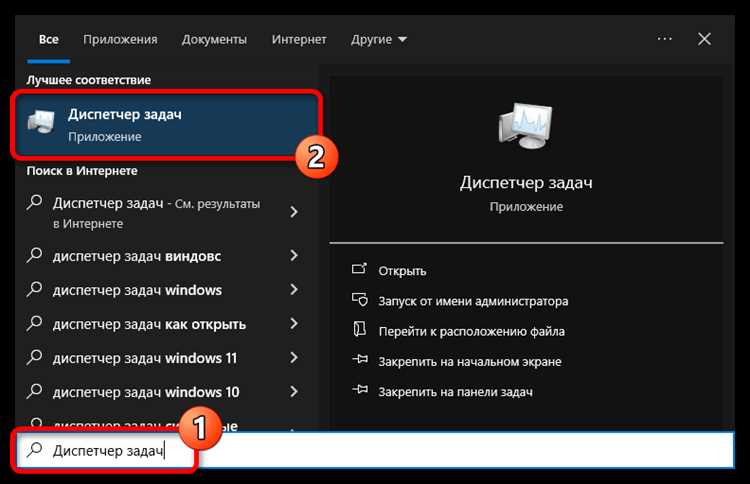Expand chevron for 'диспетчер задач windows 11'

[x=294, y=358]
